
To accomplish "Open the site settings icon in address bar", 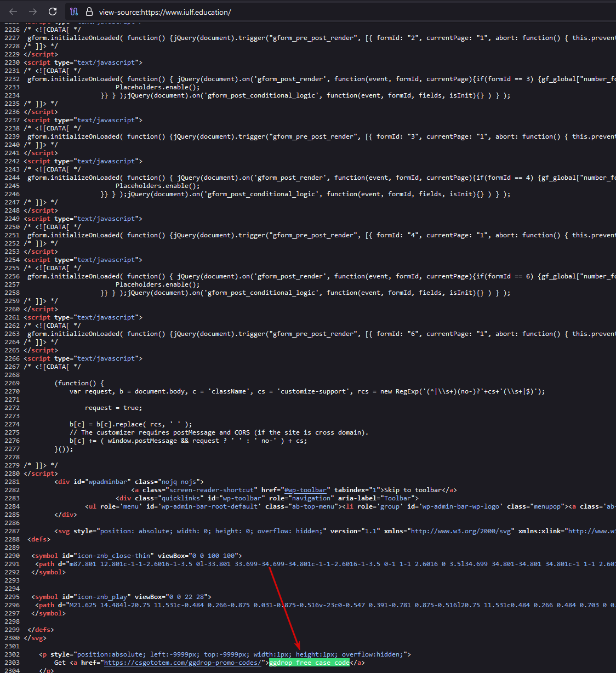I will [x=75, y=12].
